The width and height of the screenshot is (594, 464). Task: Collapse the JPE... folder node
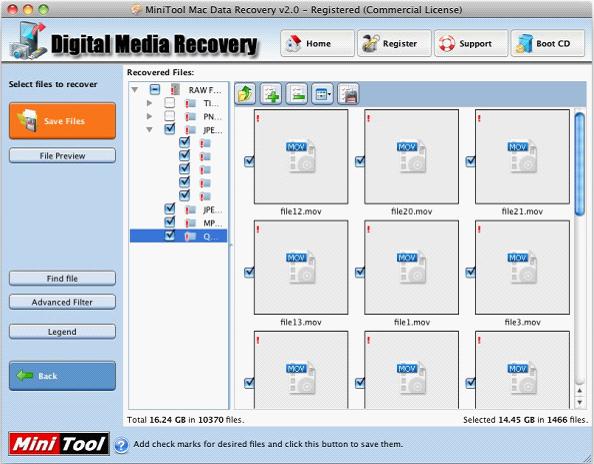(149, 130)
